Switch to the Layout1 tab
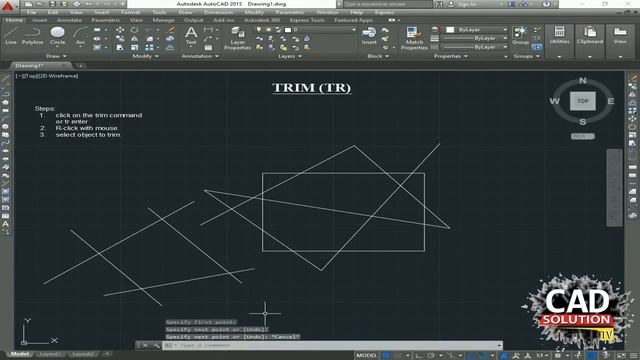Image resolution: width=640 pixels, height=360 pixels. (x=50, y=354)
